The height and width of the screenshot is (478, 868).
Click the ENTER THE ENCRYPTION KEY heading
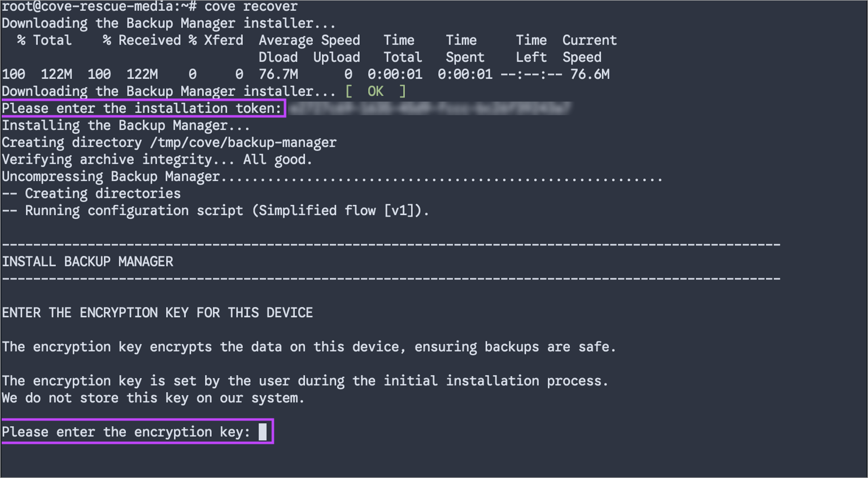click(x=157, y=313)
